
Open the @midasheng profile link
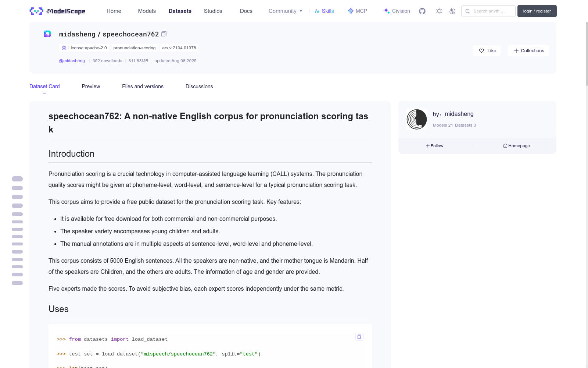click(x=72, y=61)
